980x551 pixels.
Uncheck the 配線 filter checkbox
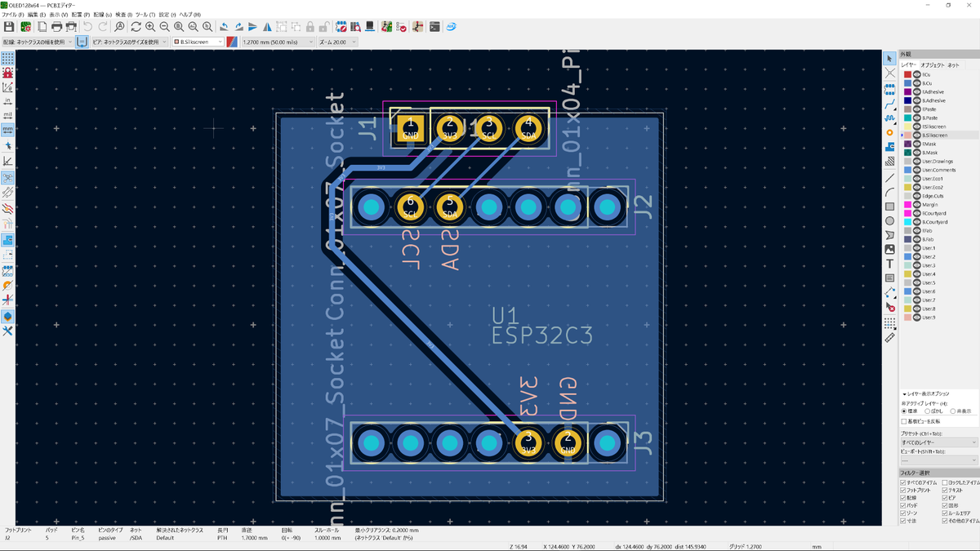(908, 497)
